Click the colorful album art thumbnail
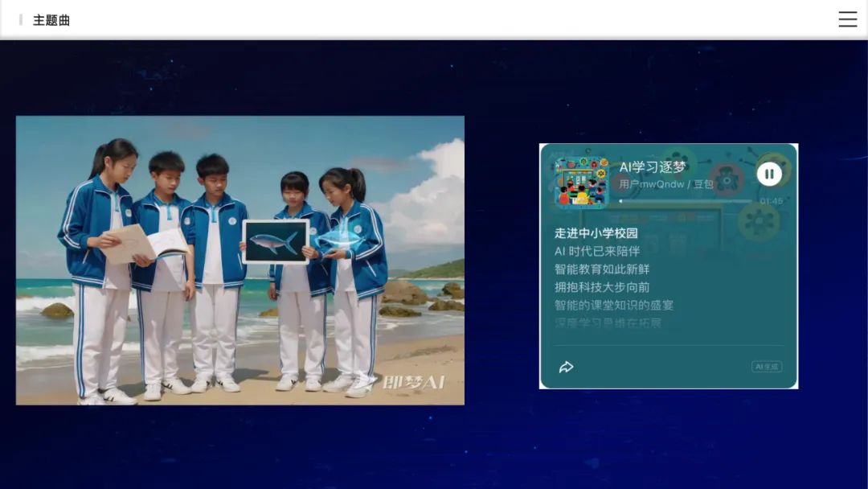Screen dimensions: 868x489 point(580,179)
